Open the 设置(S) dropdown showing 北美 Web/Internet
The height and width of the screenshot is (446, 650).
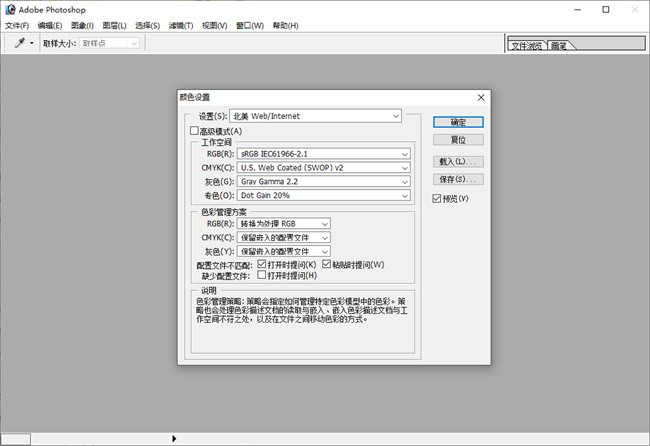point(315,117)
